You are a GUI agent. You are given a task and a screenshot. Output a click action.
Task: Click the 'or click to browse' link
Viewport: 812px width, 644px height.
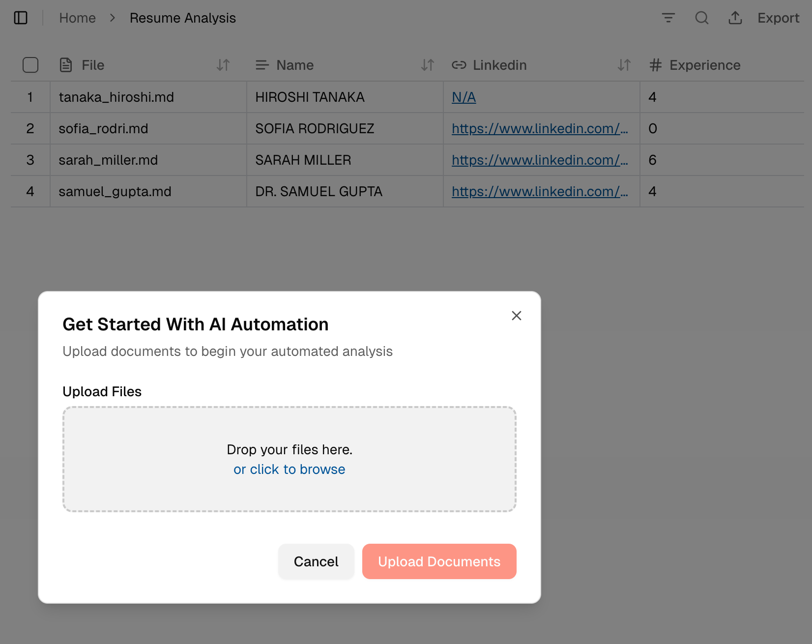[289, 469]
